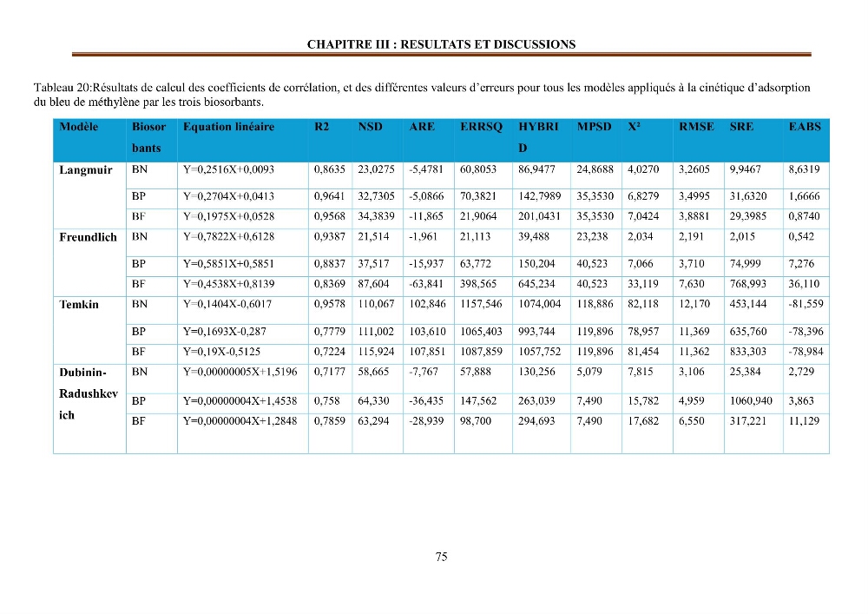Click the chapter heading RESULTATS ET DISCUSSIONS
The image size is (868, 614).
click(x=441, y=44)
